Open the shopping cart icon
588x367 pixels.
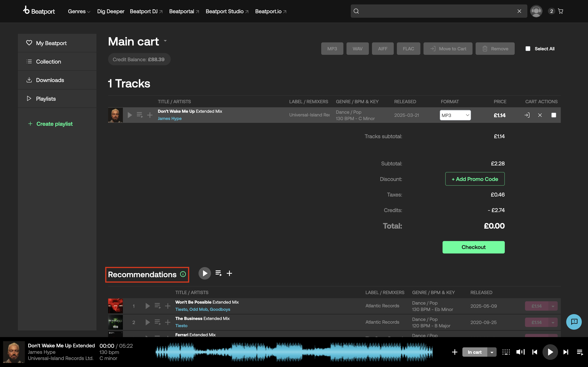click(561, 11)
